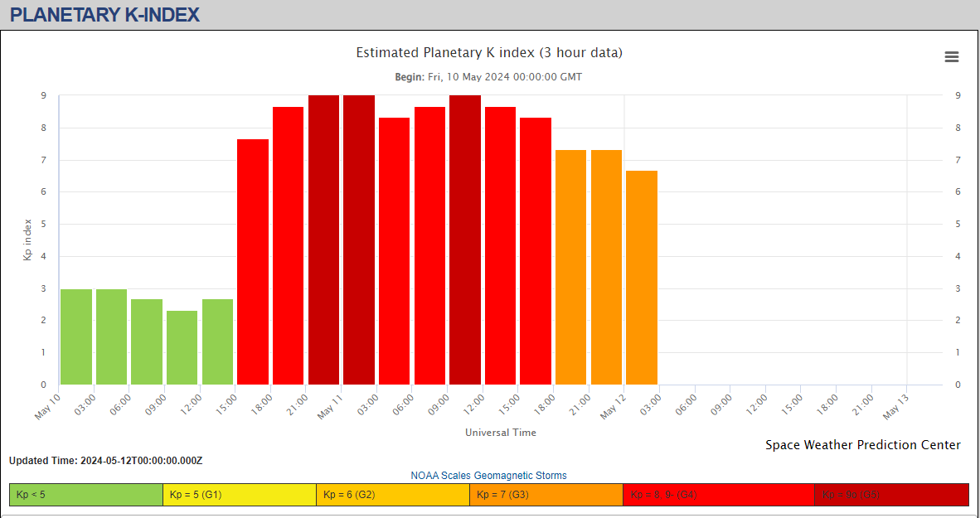The width and height of the screenshot is (980, 518).
Task: Click the Kp index vertical axis title
Action: [27, 240]
